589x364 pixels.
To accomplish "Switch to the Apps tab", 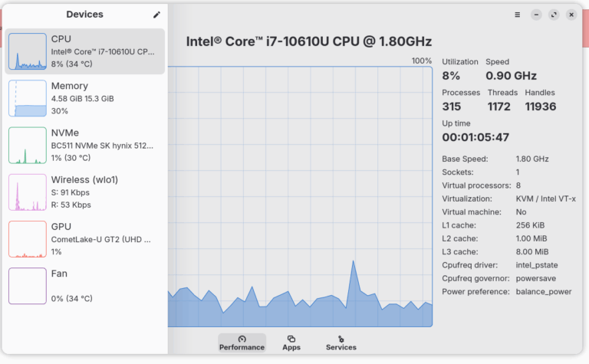I will tap(291, 343).
